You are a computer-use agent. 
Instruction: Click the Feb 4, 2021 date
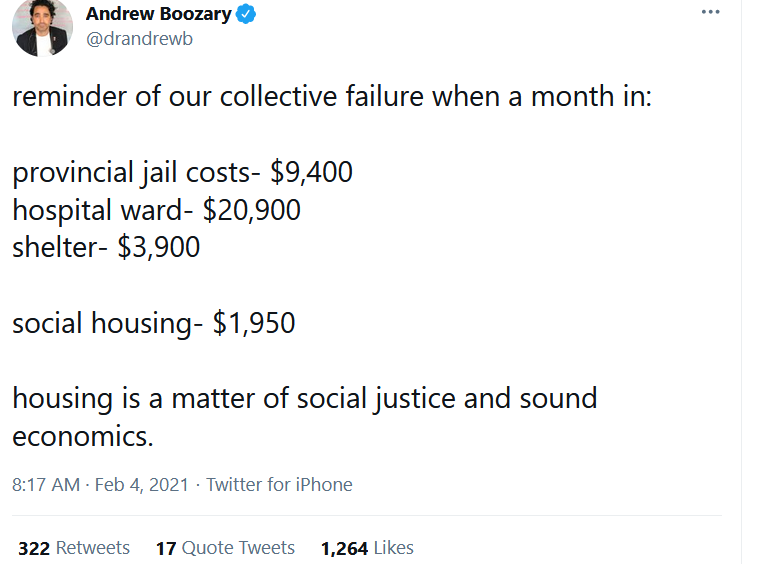coord(142,484)
